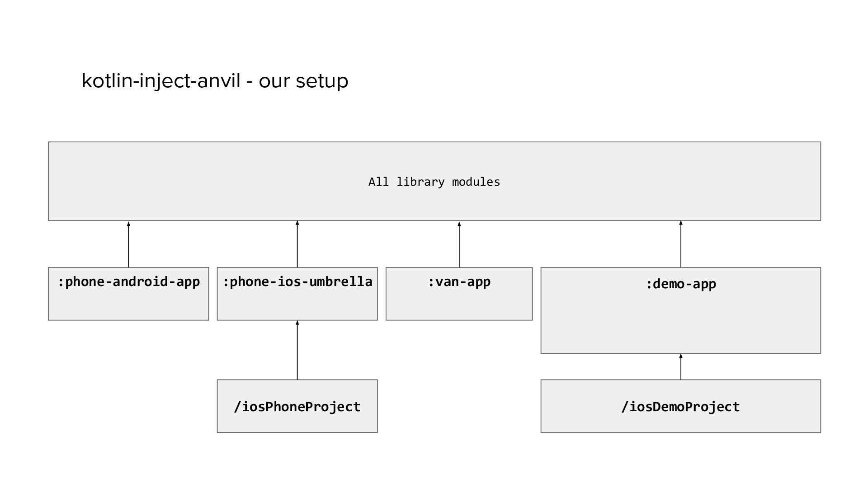This screenshot has height=488, width=868.
Task: Click the ':phone-ios-umbrella' text label
Action: [297, 282]
